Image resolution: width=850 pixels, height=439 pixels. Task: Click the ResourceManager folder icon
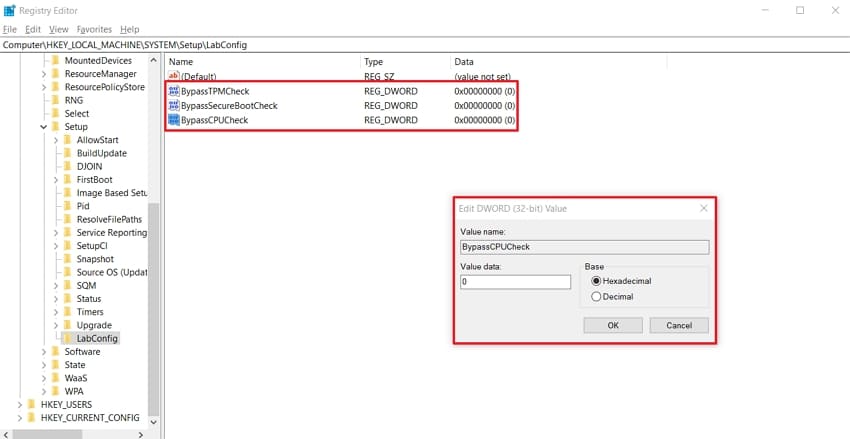[x=55, y=74]
